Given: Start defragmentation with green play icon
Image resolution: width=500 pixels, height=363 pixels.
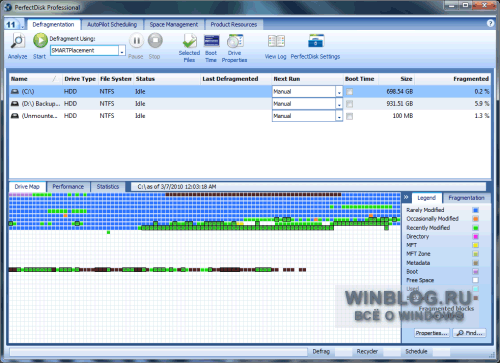Looking at the screenshot, I should [x=40, y=41].
